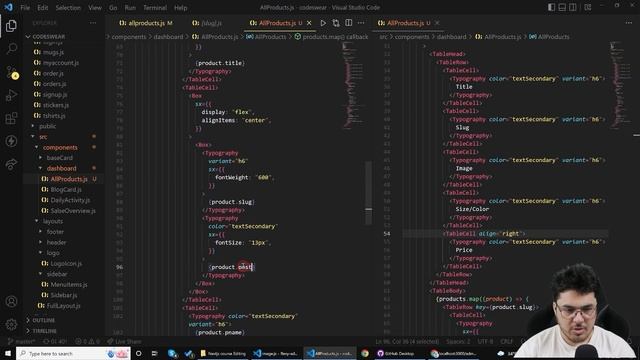Expand the baseCard folder
This screenshot has width=640, height=360.
[60, 158]
